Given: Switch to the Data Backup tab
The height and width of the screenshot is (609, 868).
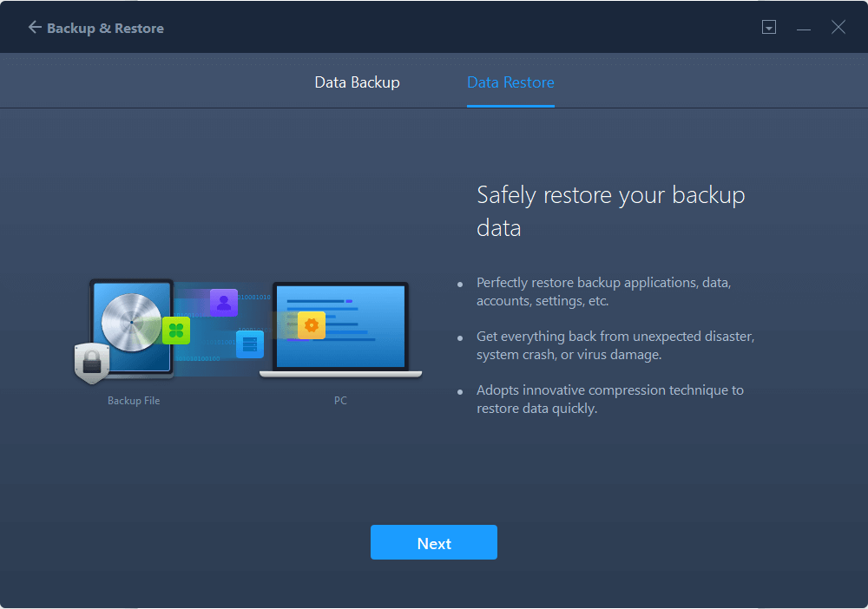Looking at the screenshot, I should click(357, 82).
